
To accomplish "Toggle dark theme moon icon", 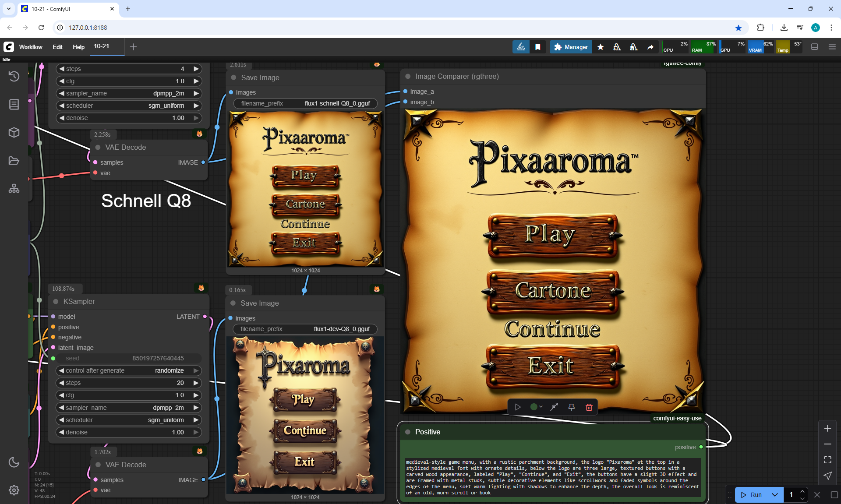I will [14, 462].
